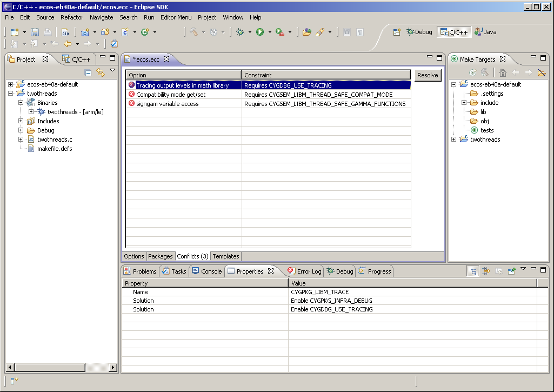
Task: Select the twothreads.c file
Action: point(55,139)
